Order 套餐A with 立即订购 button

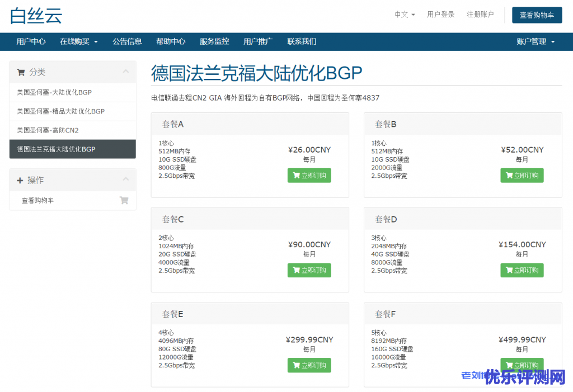[x=309, y=176]
